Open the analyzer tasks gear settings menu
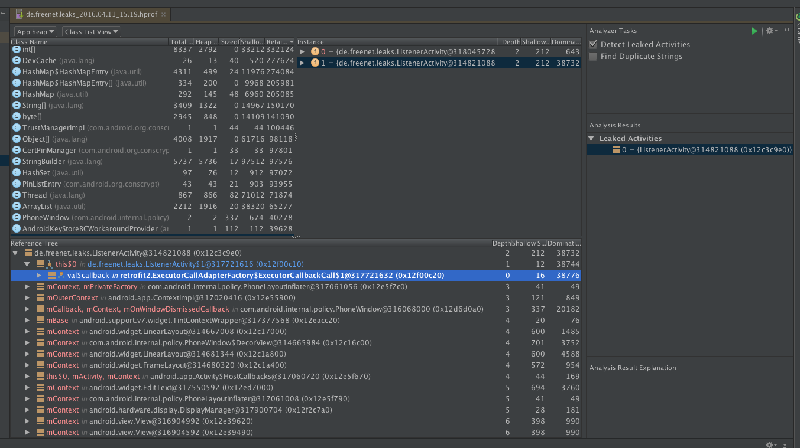The height and width of the screenshot is (448, 800). tap(771, 31)
